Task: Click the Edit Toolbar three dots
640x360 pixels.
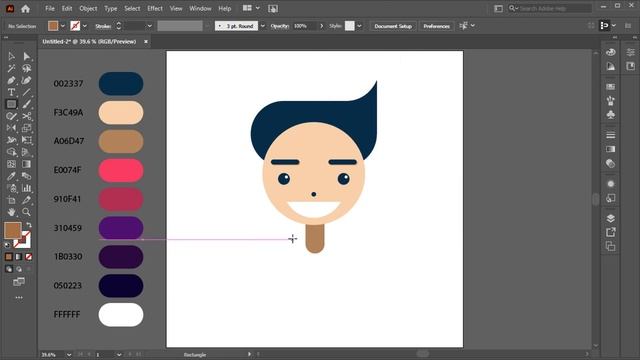Action: (x=19, y=298)
